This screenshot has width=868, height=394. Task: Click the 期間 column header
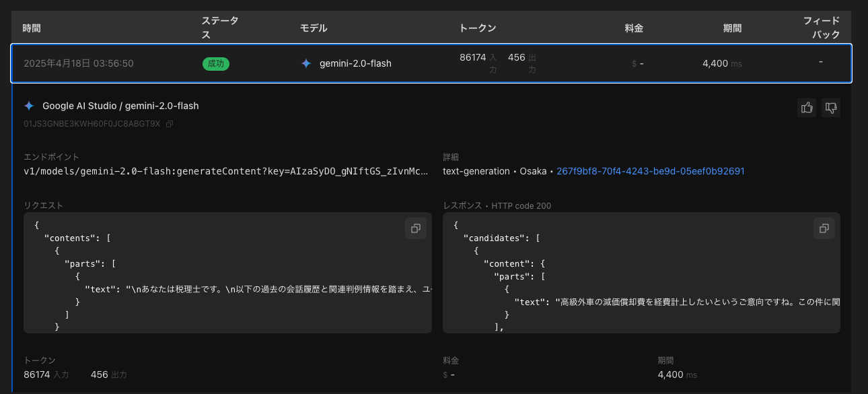coord(733,28)
